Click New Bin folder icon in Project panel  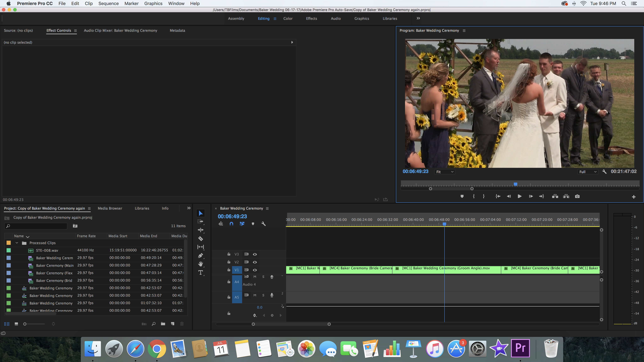point(163,324)
